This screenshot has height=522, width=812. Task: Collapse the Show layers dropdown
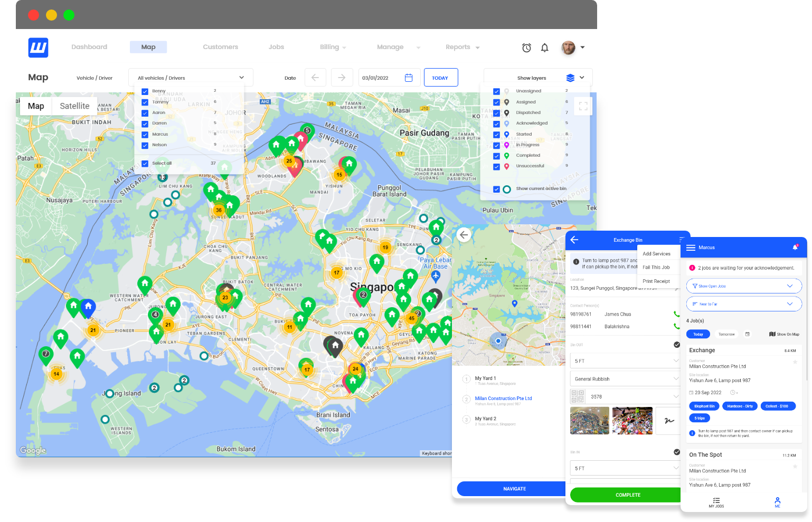click(x=581, y=78)
